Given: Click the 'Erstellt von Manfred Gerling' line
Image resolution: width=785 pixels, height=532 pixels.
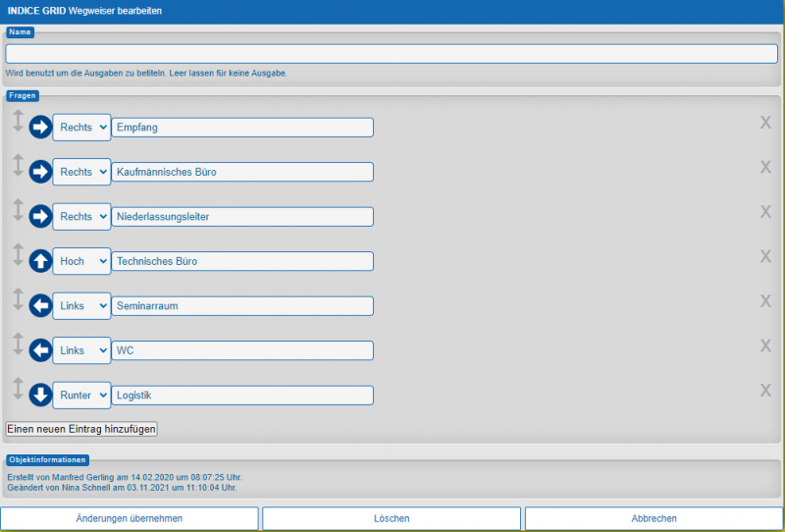Looking at the screenshot, I should (125, 477).
